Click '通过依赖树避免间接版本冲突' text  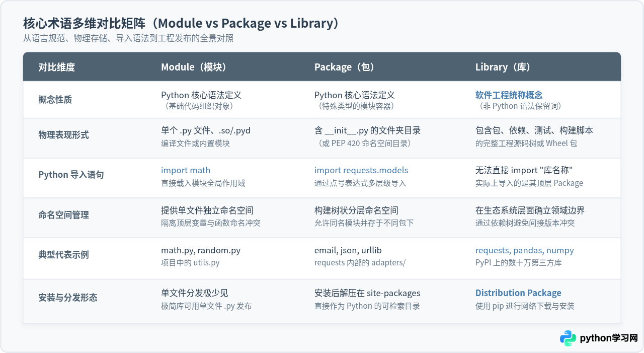coord(525,223)
